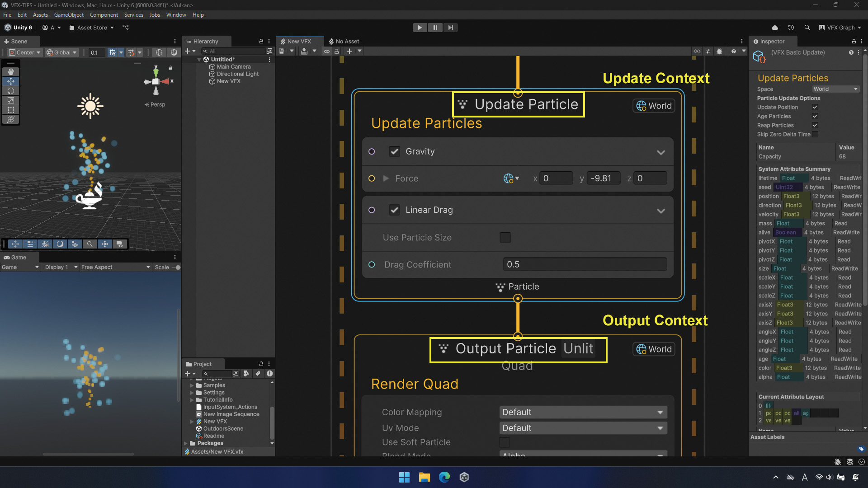Collapse the Gravity block chevron

pos(660,152)
